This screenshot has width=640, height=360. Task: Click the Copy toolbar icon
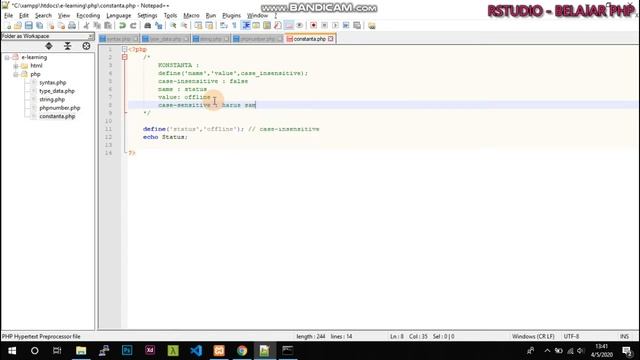[x=97, y=26]
